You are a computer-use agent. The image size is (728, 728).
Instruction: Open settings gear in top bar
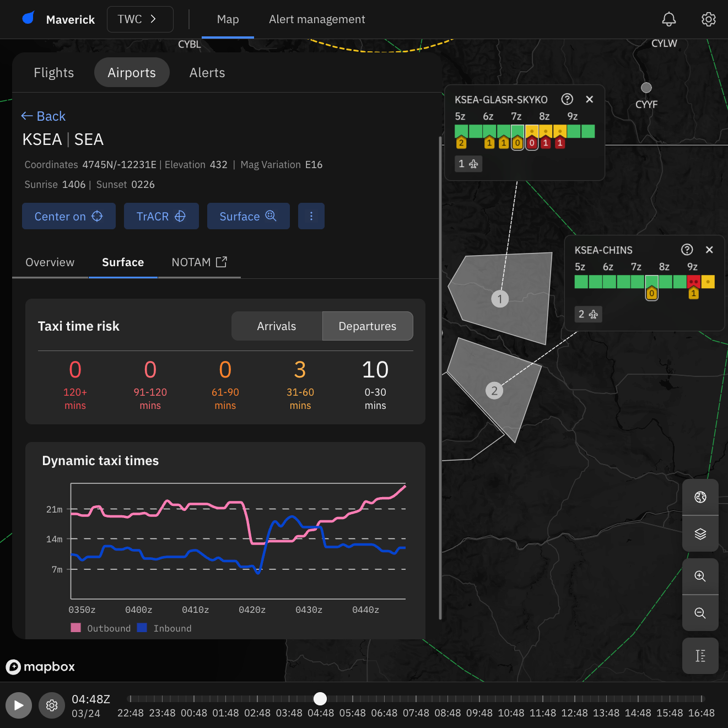coord(708,19)
